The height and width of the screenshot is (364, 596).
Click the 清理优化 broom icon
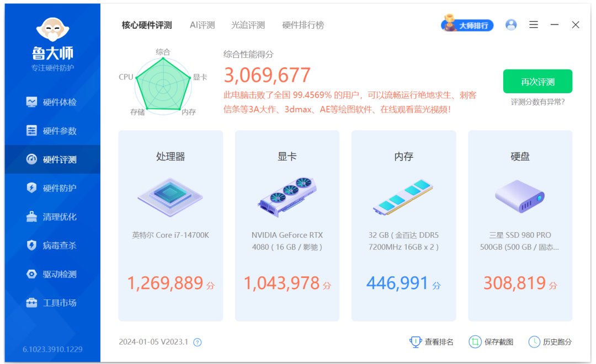click(x=31, y=217)
